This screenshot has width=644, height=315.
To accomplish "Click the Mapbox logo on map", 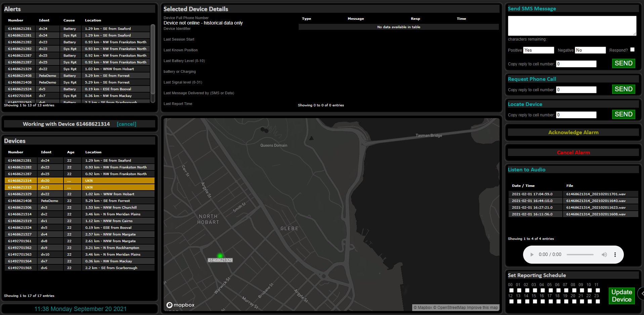I will tap(181, 305).
